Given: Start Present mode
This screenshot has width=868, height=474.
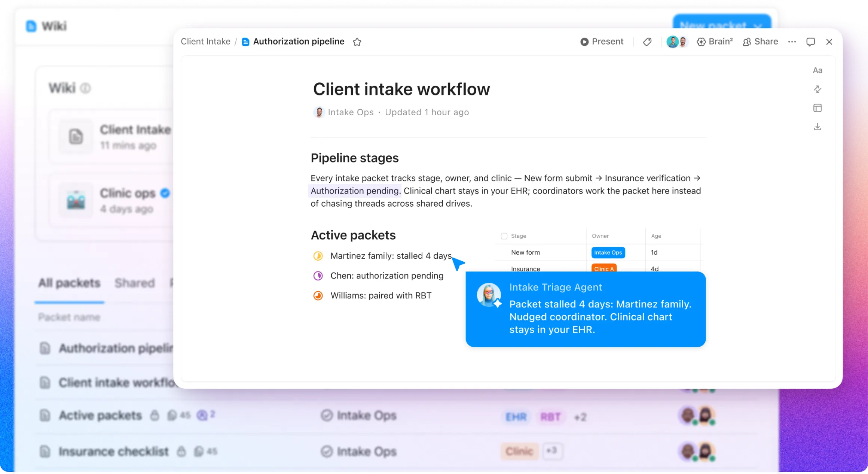Looking at the screenshot, I should [602, 42].
